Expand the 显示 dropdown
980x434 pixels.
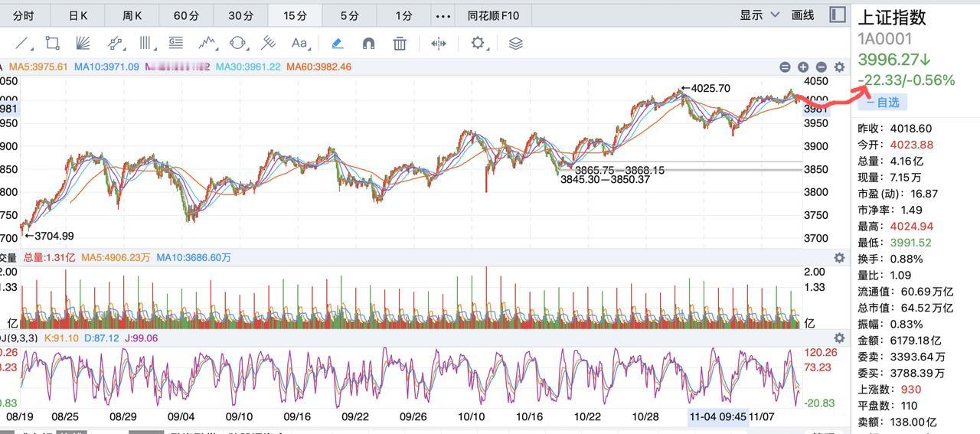[759, 15]
